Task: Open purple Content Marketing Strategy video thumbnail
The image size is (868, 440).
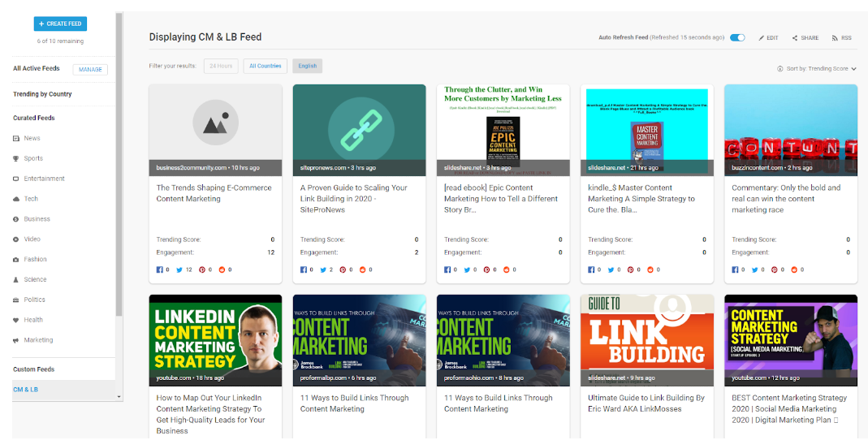Action: [791, 340]
